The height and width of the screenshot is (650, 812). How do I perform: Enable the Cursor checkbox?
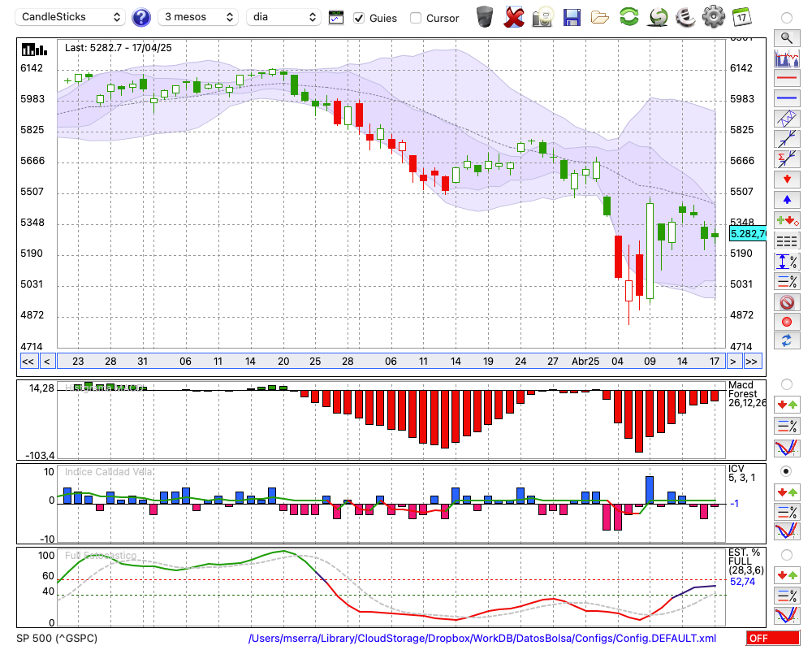coord(415,18)
